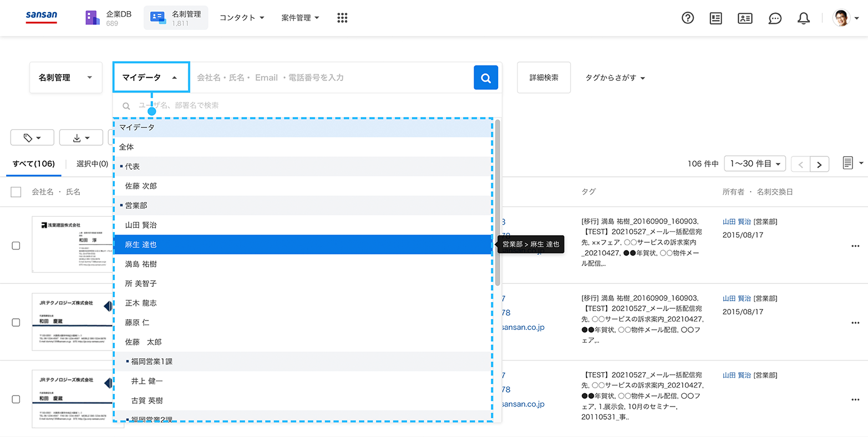
Task: Open the 案件管理 menu
Action: click(300, 18)
